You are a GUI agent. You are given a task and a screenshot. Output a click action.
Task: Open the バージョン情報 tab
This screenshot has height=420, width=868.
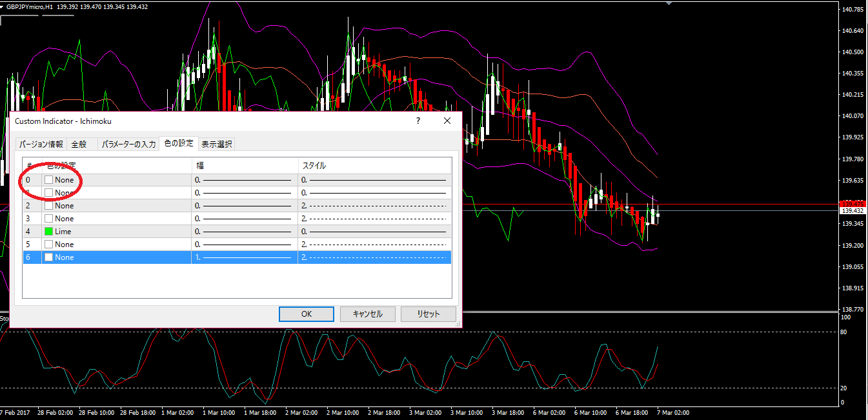click(41, 144)
